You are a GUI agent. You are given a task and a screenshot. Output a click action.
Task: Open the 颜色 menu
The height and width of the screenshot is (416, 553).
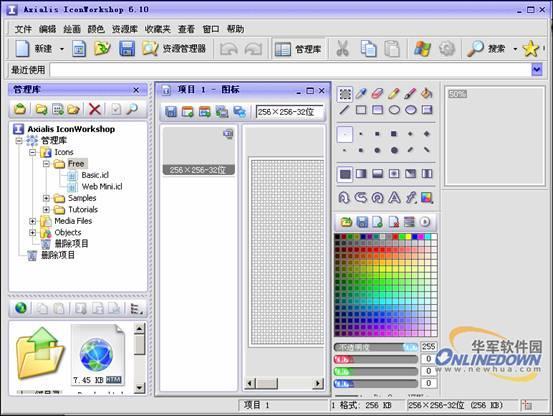tap(96, 29)
